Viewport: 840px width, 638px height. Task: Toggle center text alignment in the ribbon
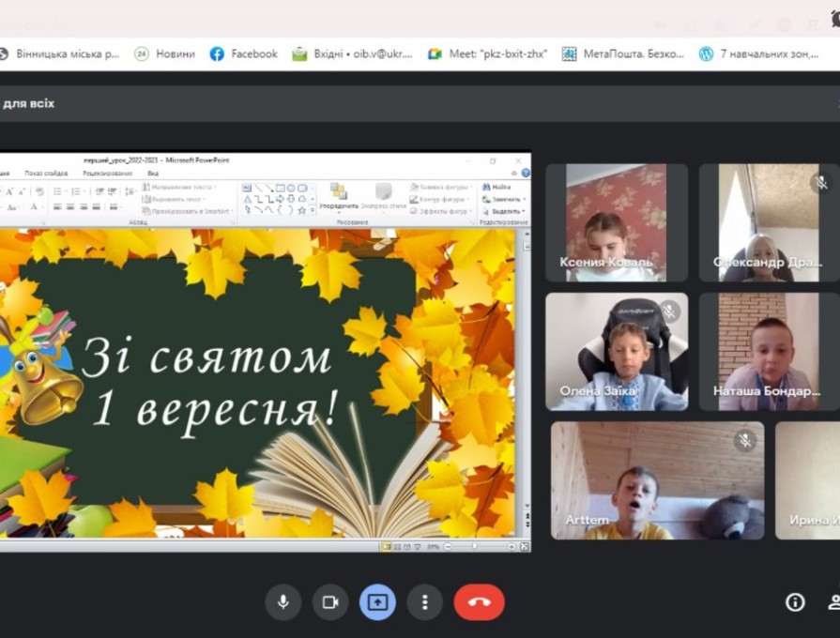click(x=69, y=207)
